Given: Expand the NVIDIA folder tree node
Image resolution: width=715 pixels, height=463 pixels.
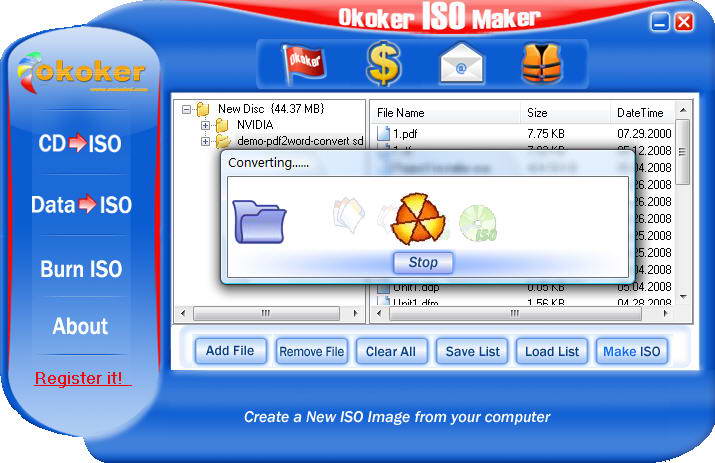Looking at the screenshot, I should click(x=206, y=125).
